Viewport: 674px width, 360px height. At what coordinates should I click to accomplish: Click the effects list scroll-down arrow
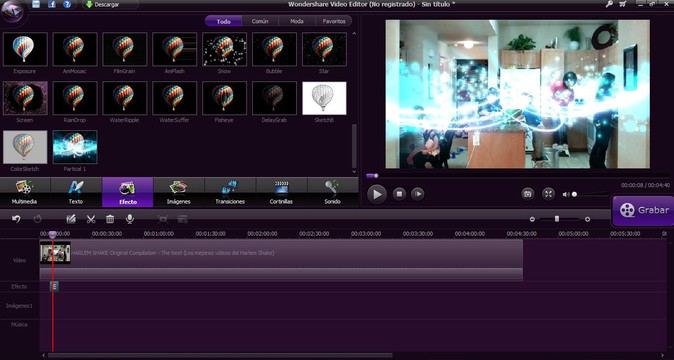[354, 172]
